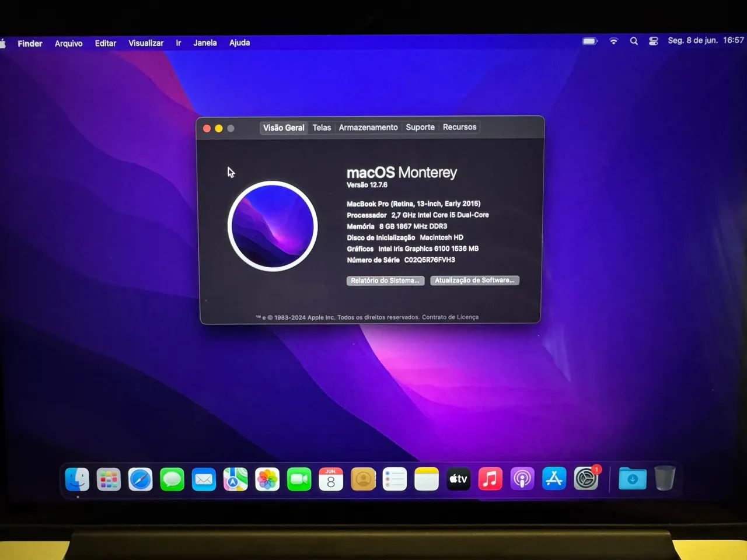Click the macOS Monterey title
Image resolution: width=747 pixels, height=560 pixels.
click(x=402, y=173)
